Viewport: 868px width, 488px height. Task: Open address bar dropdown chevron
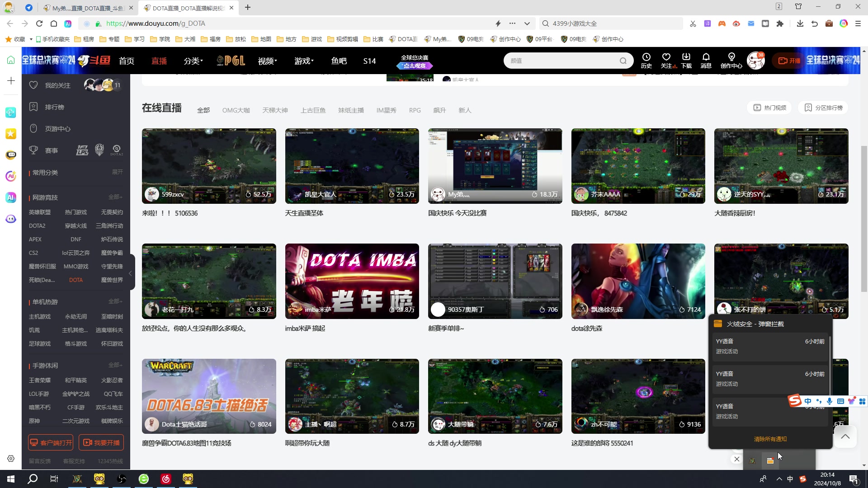coord(527,23)
